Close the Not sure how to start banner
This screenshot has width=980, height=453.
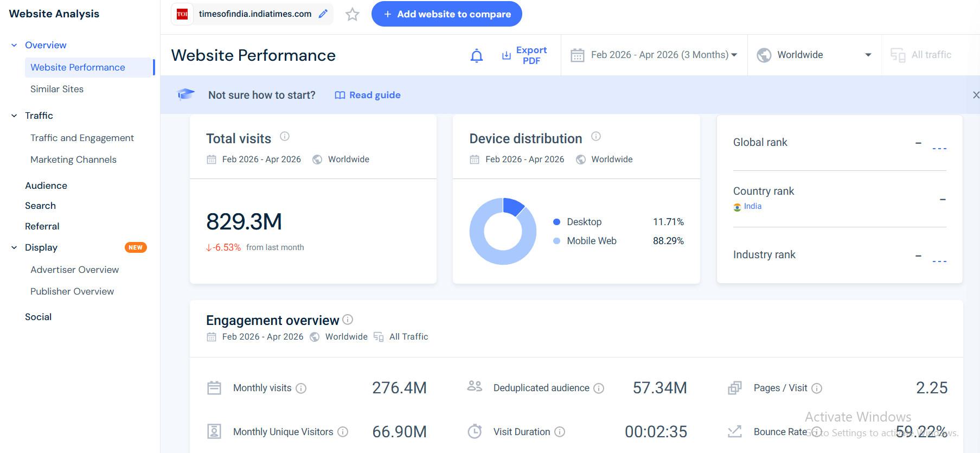pos(976,95)
